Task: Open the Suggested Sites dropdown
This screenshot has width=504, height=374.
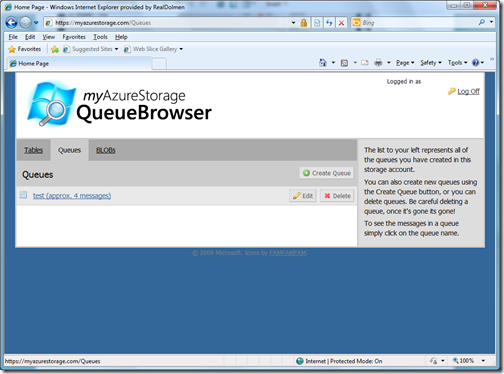Action: click(x=91, y=49)
